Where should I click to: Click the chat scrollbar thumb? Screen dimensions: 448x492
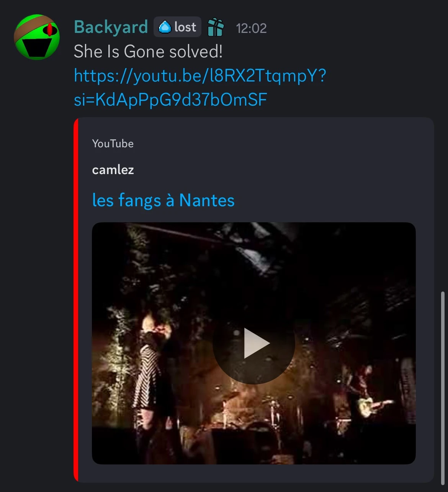coord(443,386)
